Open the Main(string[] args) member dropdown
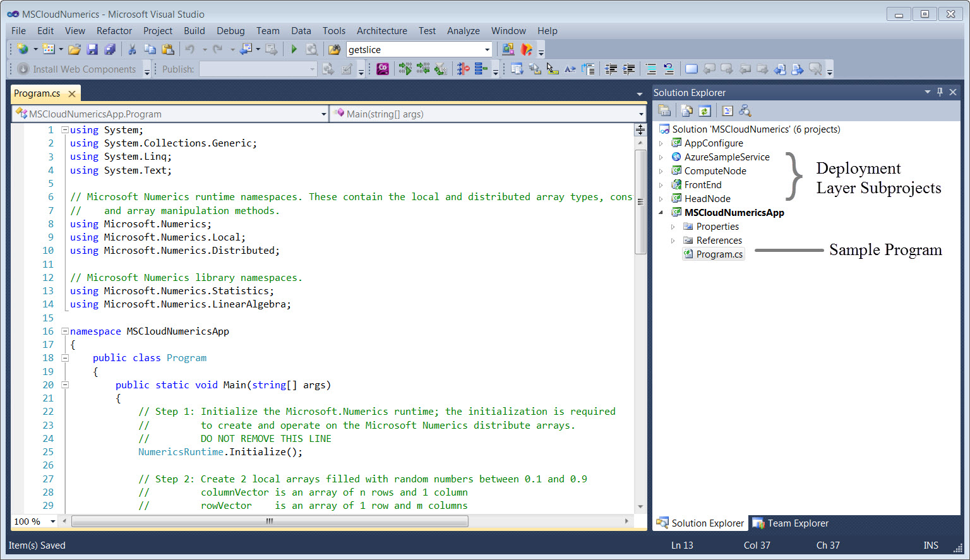 pos(641,114)
